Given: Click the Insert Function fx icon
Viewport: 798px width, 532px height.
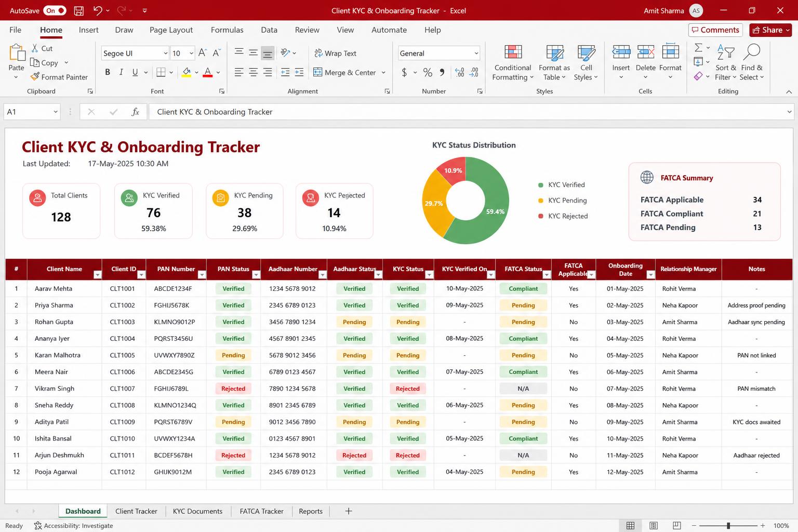Looking at the screenshot, I should [135, 112].
